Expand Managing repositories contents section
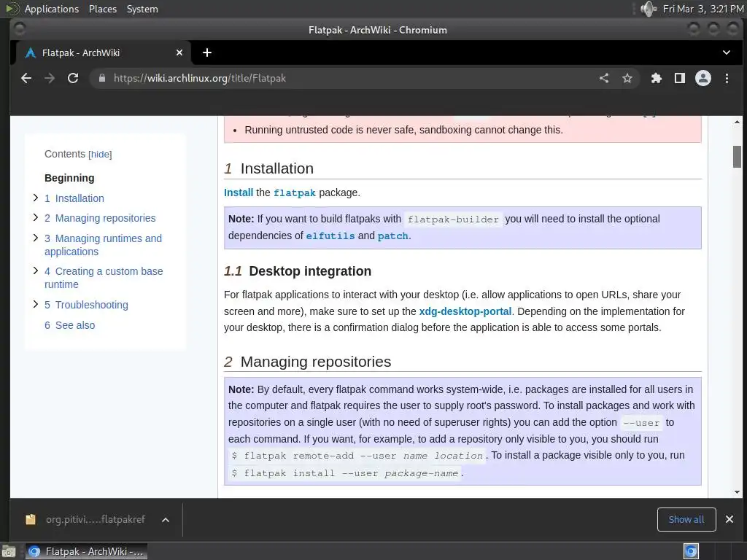This screenshot has width=747, height=560. click(x=35, y=217)
